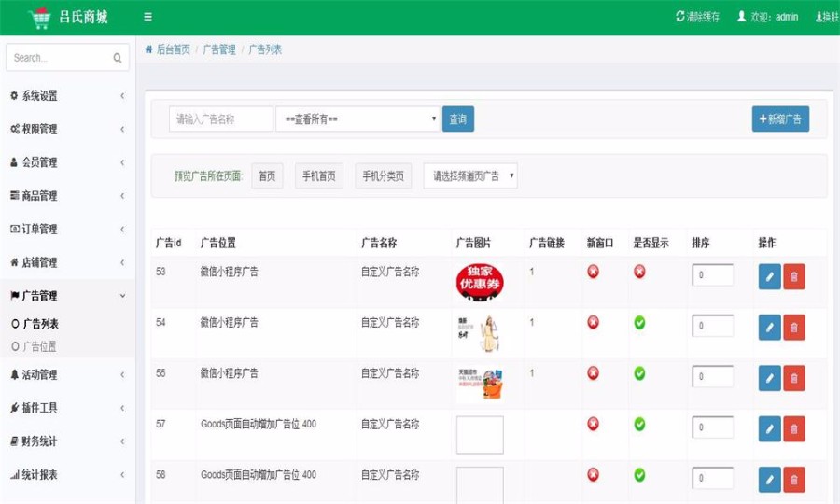This screenshot has height=504, width=840.
Task: Click the home icon beside 店铺管理
Action: click(14, 262)
